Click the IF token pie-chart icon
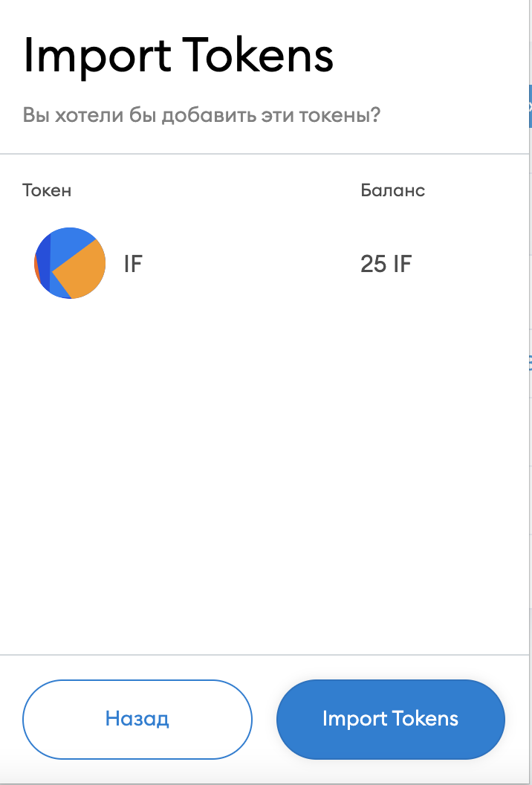The width and height of the screenshot is (532, 785). coord(70,263)
